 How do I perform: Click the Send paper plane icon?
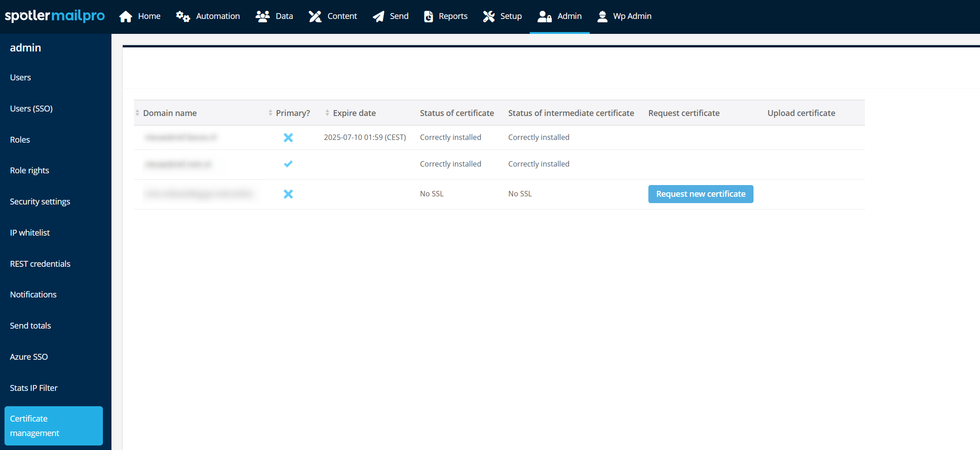tap(378, 17)
